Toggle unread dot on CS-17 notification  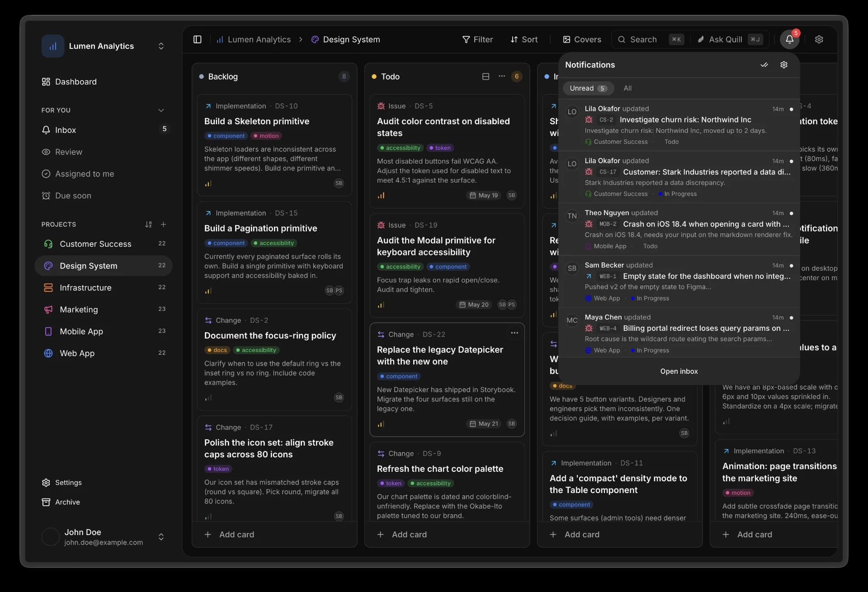[791, 161]
